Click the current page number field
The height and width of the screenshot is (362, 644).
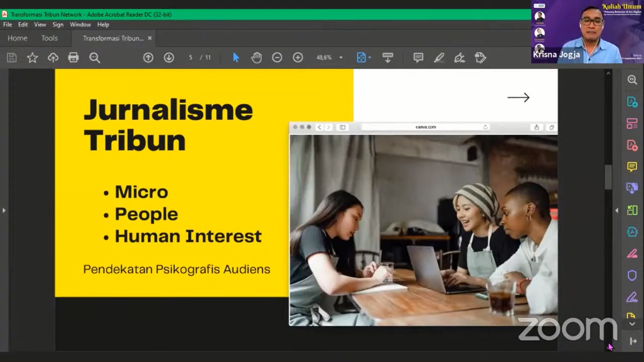[x=191, y=58]
